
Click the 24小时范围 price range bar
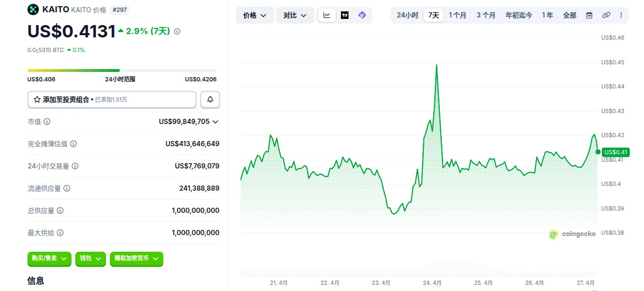[x=122, y=71]
